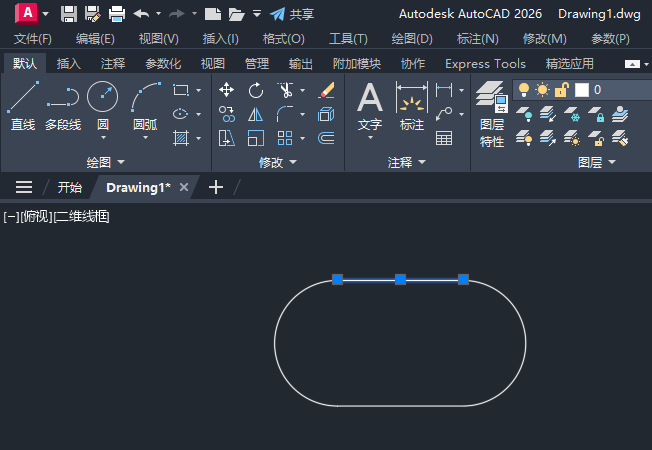652x450 pixels.
Task: Click the Erase tool icon
Action: 326,90
